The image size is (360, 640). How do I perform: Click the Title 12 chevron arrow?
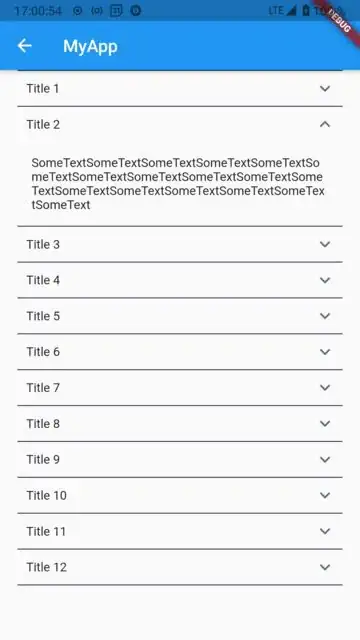coord(324,567)
